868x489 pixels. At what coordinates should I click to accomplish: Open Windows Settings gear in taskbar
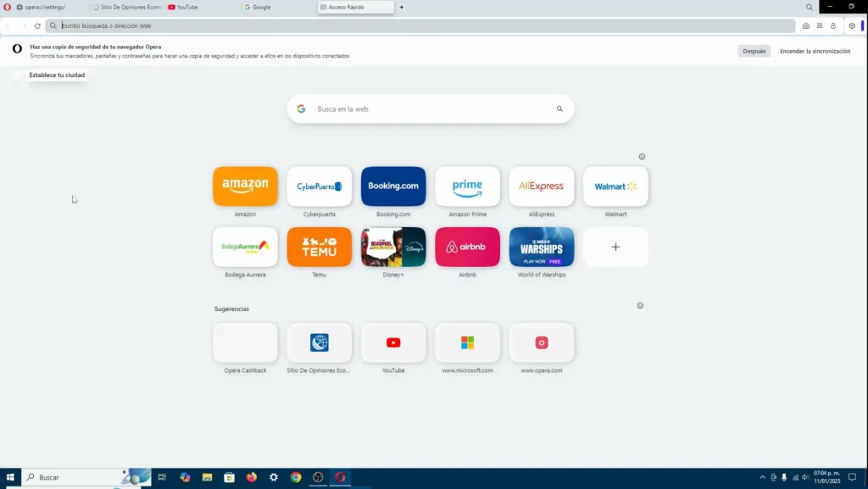click(274, 477)
